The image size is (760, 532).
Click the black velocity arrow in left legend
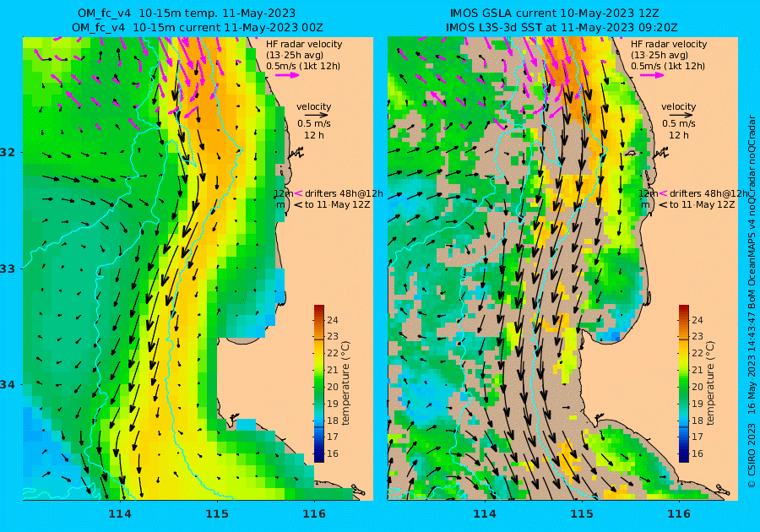coord(317,116)
